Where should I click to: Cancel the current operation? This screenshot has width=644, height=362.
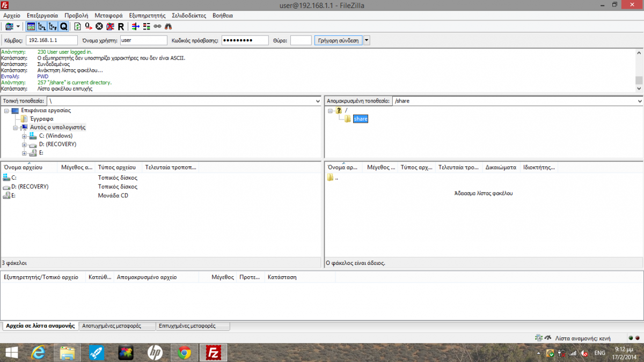(x=99, y=26)
